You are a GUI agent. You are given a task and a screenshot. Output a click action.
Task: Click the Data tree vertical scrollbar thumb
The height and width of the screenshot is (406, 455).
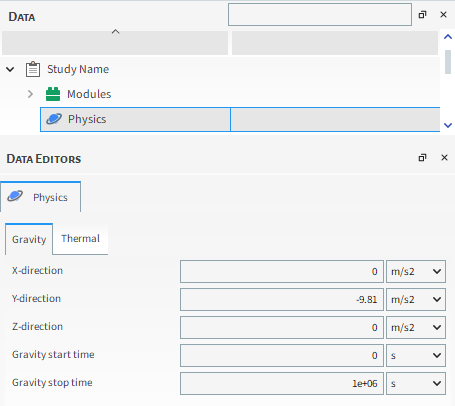[x=448, y=62]
